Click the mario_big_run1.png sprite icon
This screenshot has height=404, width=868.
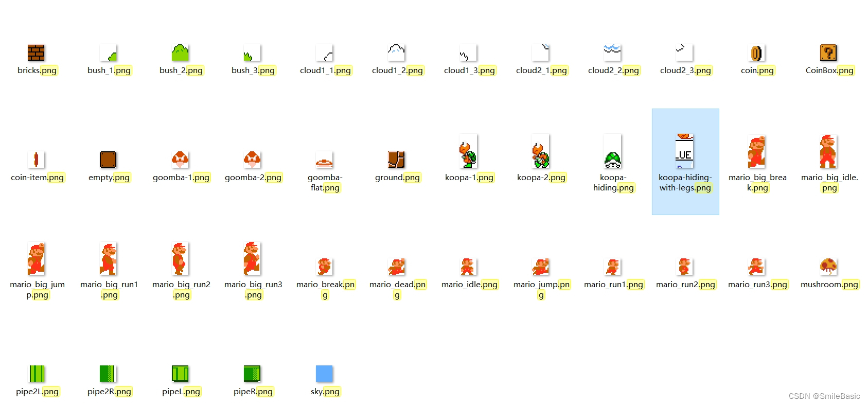pos(108,258)
